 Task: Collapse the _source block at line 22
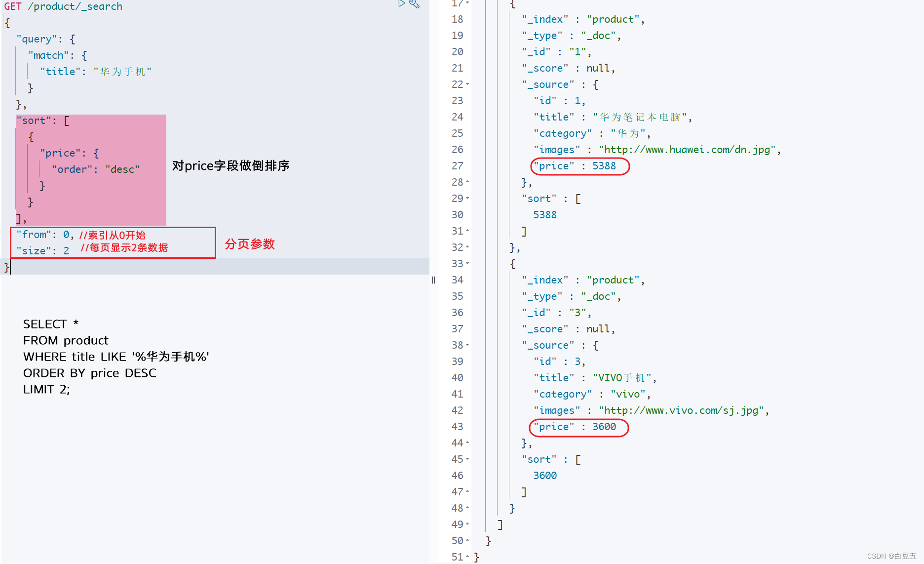(x=467, y=84)
